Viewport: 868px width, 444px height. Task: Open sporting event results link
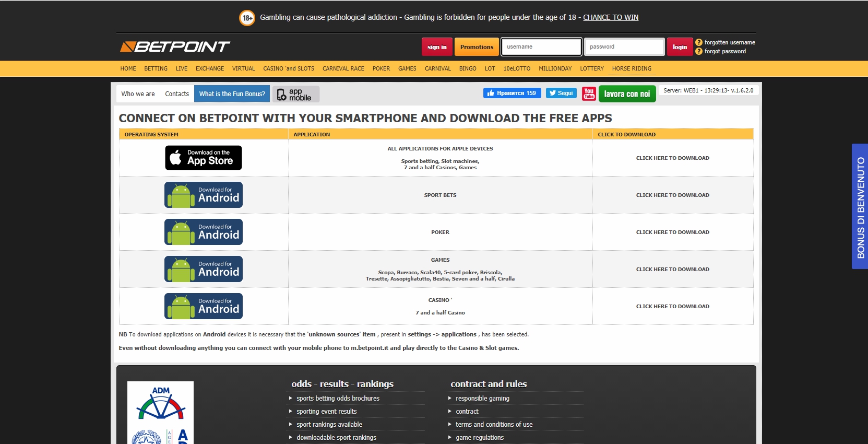pyautogui.click(x=327, y=411)
